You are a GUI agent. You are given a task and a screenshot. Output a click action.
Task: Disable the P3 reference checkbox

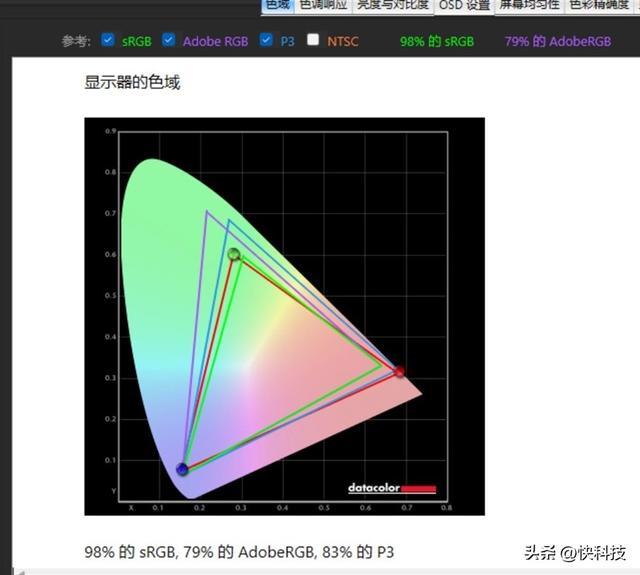pyautogui.click(x=266, y=40)
